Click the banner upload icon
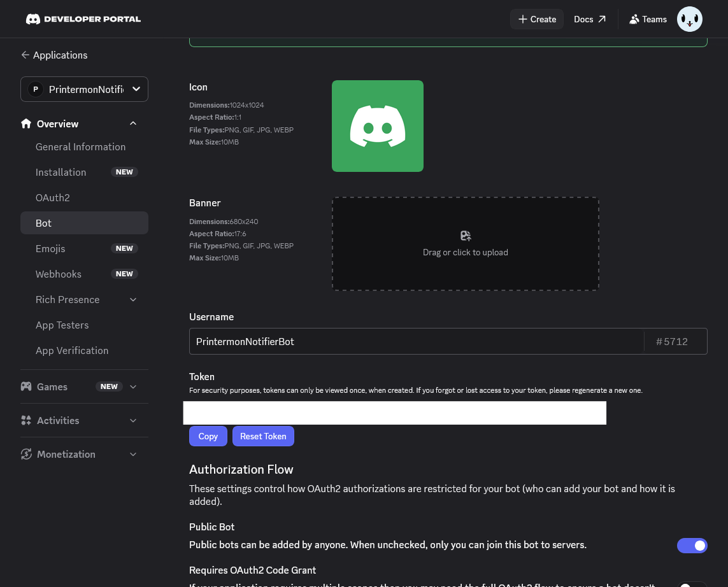The width and height of the screenshot is (728, 587). tap(466, 236)
